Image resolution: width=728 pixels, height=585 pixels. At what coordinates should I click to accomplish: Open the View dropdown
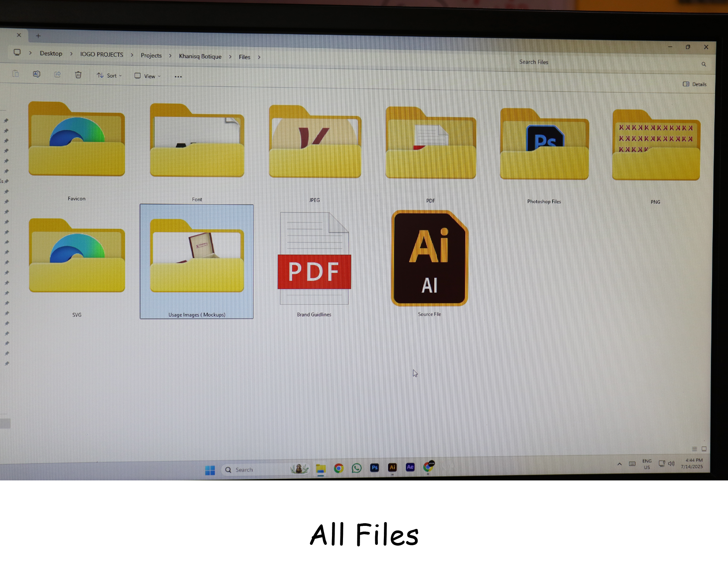[147, 76]
